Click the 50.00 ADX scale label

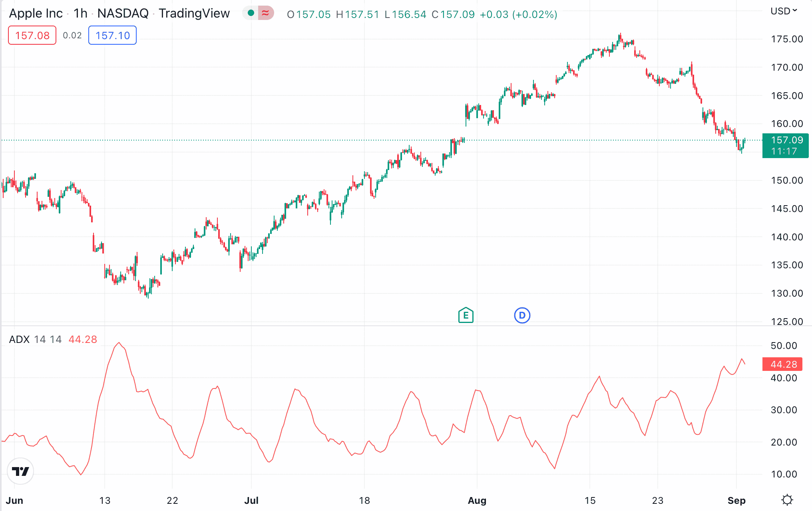(784, 346)
